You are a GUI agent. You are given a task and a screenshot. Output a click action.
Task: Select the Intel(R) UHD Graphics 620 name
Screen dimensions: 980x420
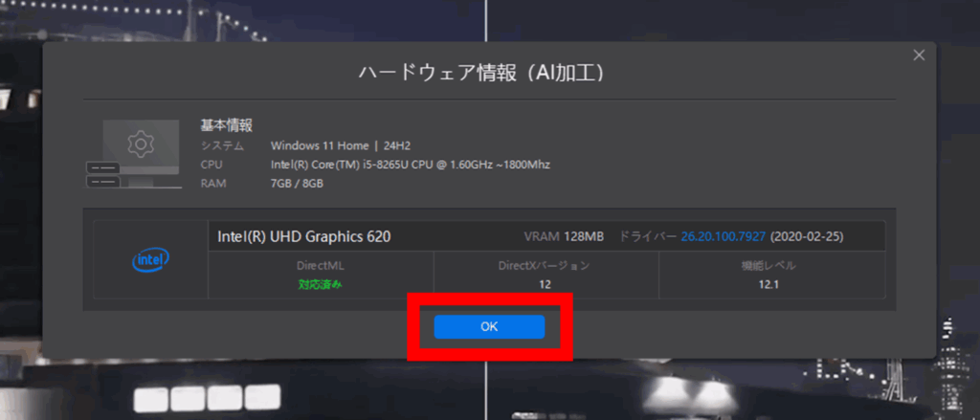(x=304, y=236)
